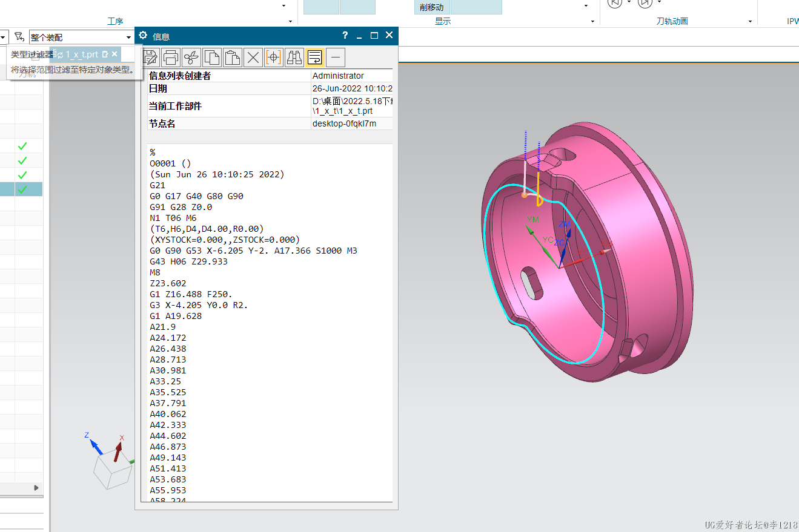This screenshot has height=532, width=799.
Task: Click the G3 X-4.205 Y0.0 R2. line
Action: [x=199, y=305]
